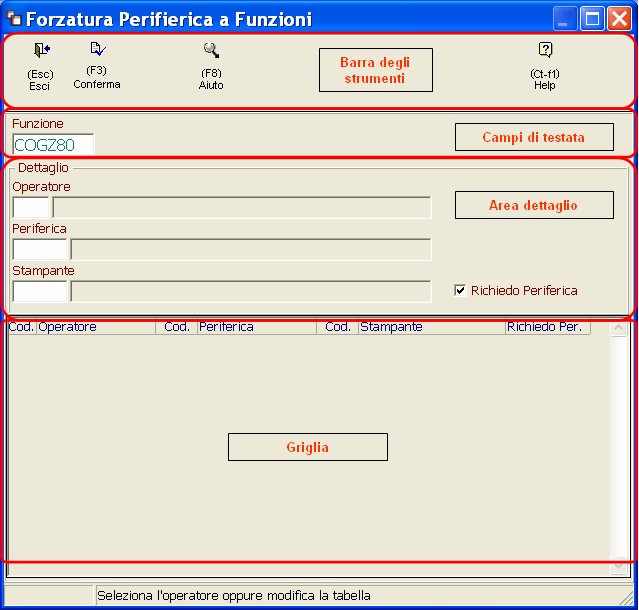Click the Funzione field containing COGZ80
This screenshot has width=639, height=610.
tap(53, 144)
